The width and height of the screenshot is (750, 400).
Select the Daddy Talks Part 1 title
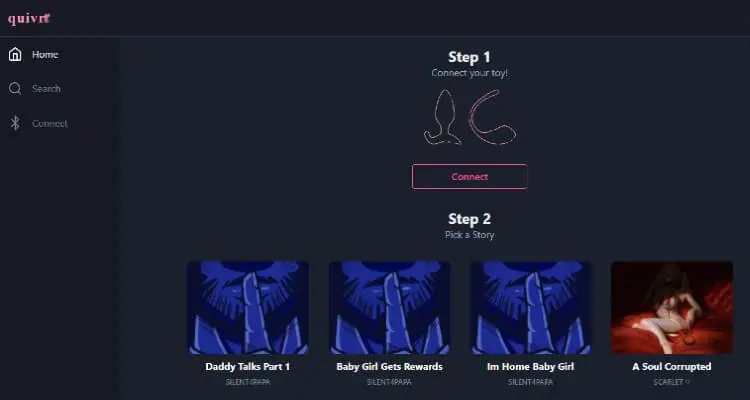click(x=248, y=367)
